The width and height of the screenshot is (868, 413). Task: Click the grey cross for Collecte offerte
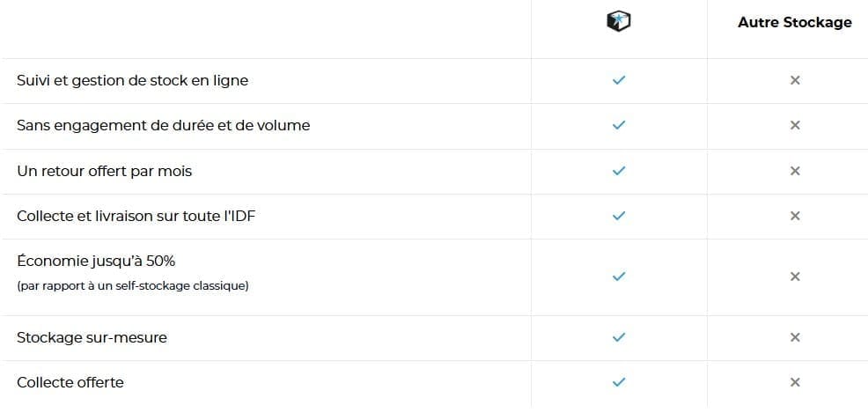click(x=795, y=382)
